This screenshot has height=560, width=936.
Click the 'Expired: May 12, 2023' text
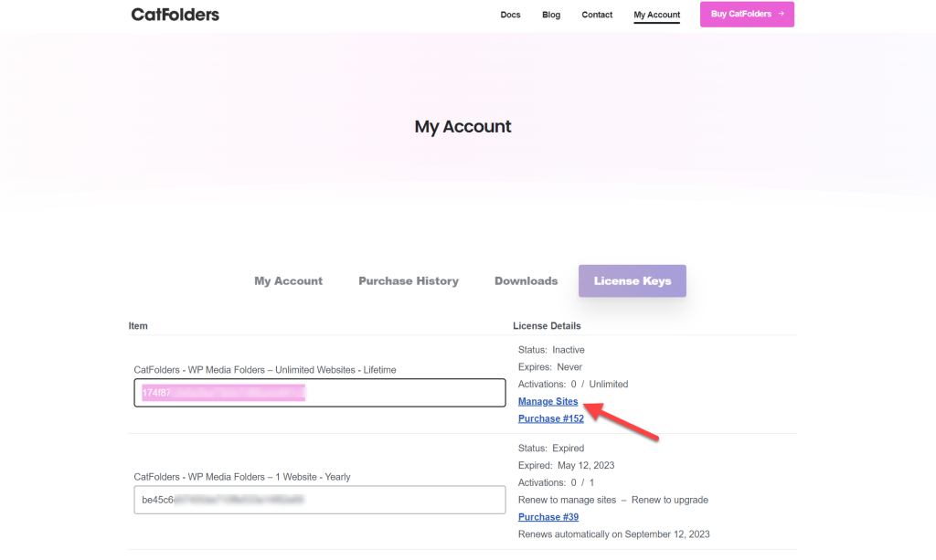(x=566, y=465)
